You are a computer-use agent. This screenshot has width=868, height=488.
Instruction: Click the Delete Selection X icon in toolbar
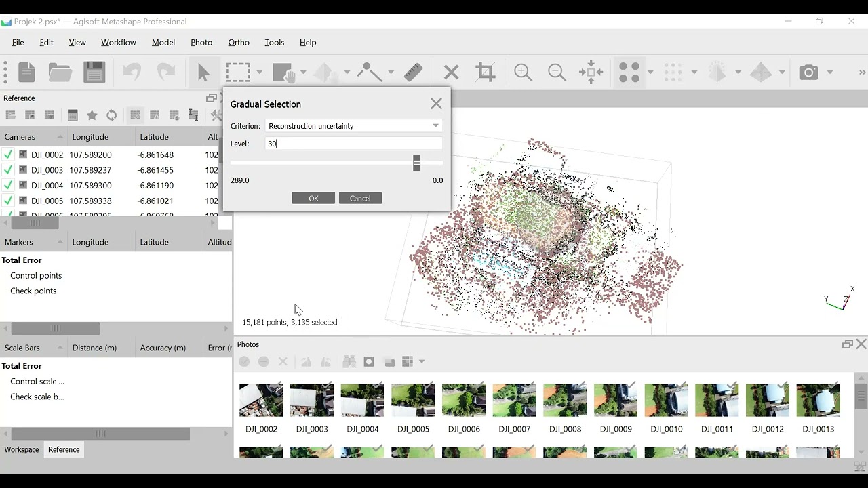[451, 73]
